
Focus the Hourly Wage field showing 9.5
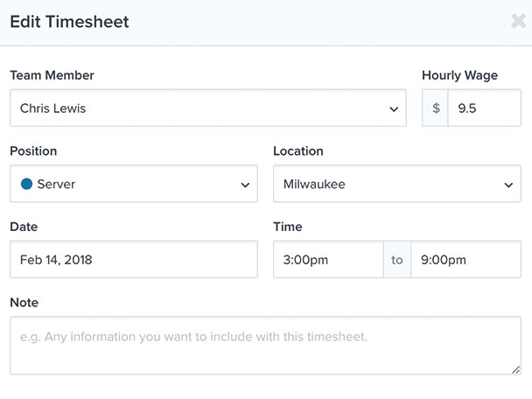coord(484,108)
